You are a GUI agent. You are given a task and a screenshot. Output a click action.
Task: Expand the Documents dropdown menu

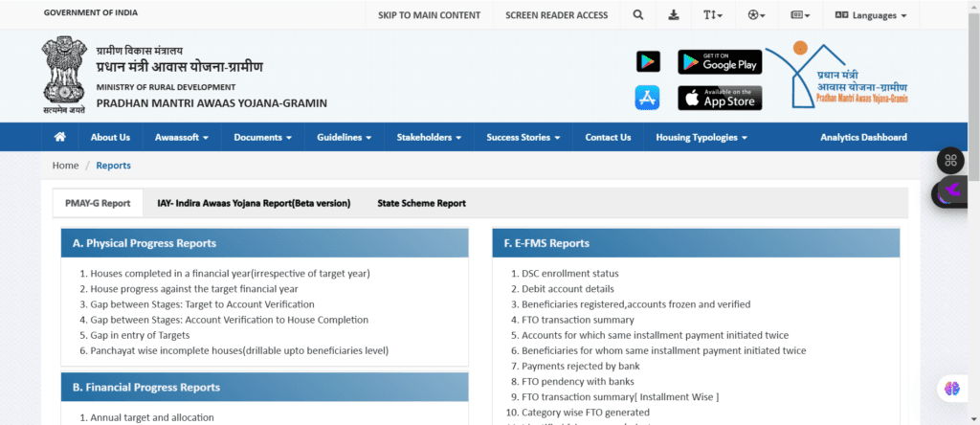coord(262,138)
